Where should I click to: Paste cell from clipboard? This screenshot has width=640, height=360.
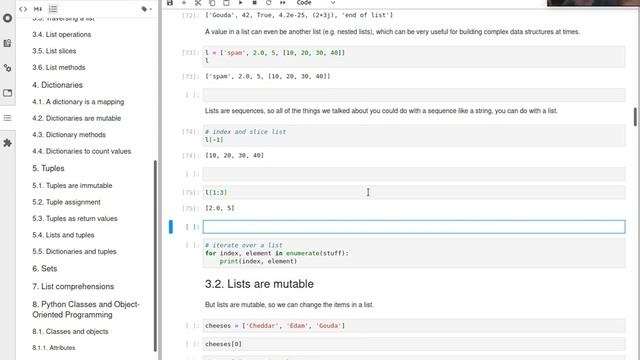pyautogui.click(x=226, y=3)
